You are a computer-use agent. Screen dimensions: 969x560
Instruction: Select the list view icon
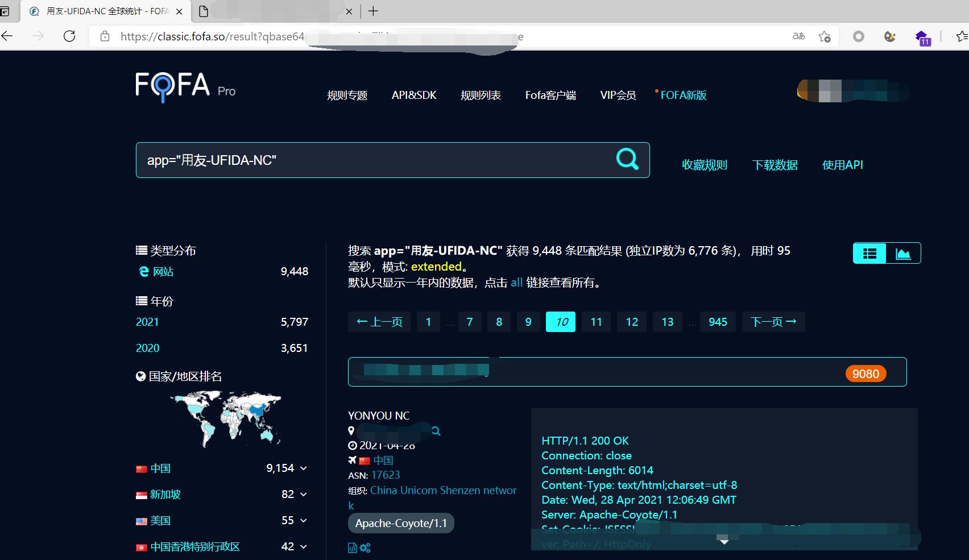point(869,253)
